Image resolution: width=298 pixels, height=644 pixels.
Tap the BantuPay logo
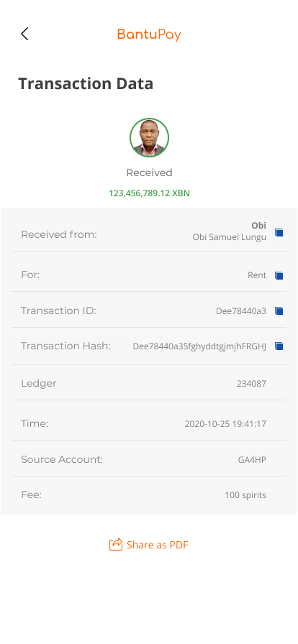pos(149,34)
